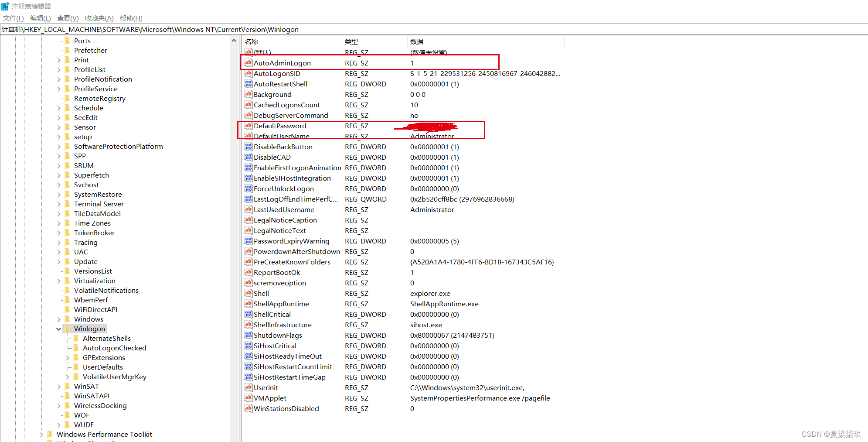
Task: Click the AutoAdminLogon string value icon
Action: click(248, 63)
